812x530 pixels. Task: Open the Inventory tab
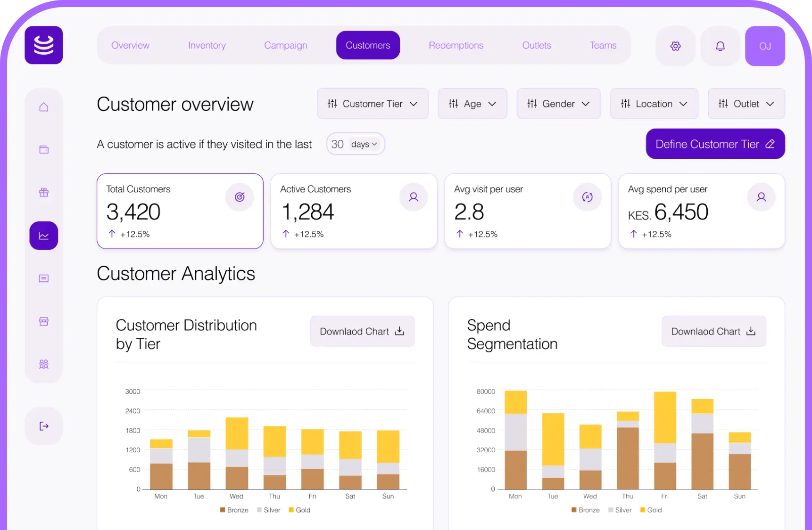click(x=207, y=45)
